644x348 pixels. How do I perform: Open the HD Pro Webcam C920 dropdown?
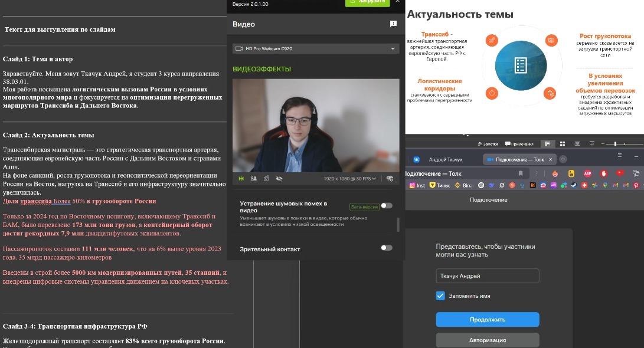(316, 48)
